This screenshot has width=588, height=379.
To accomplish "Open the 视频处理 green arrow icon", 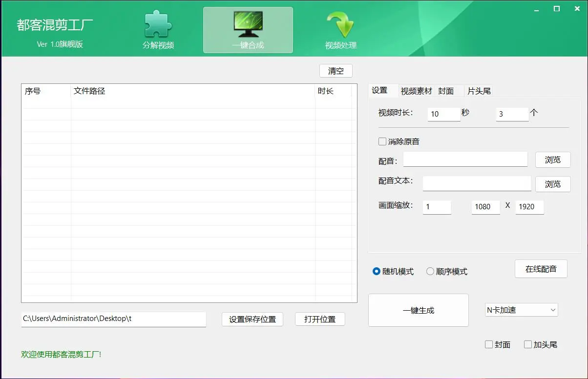I will coord(340,25).
